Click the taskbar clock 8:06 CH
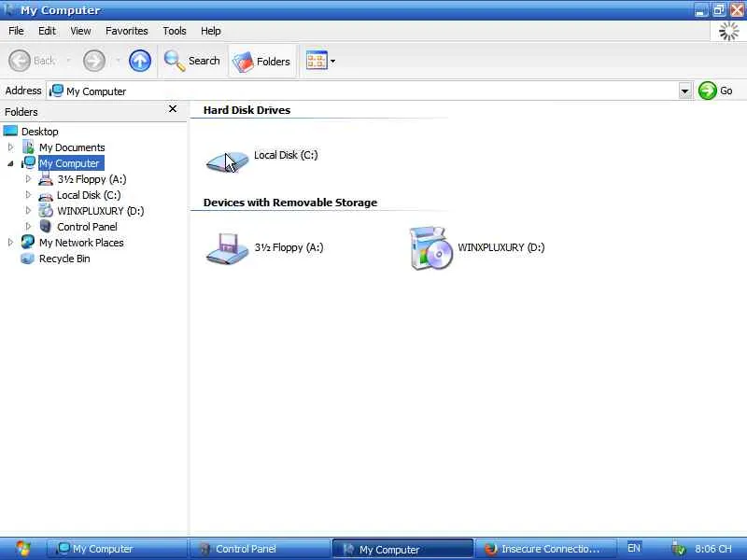Screen dimensions: 747x560 [712, 549]
